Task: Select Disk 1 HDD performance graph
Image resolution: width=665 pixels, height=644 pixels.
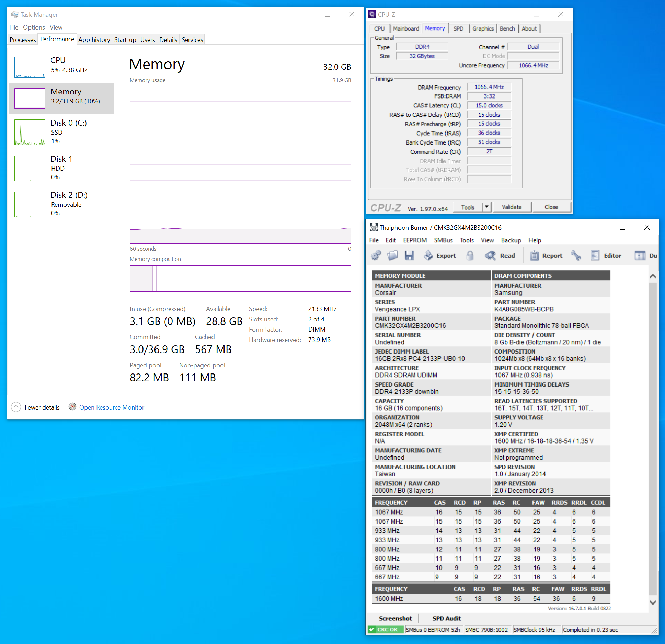Action: point(30,168)
